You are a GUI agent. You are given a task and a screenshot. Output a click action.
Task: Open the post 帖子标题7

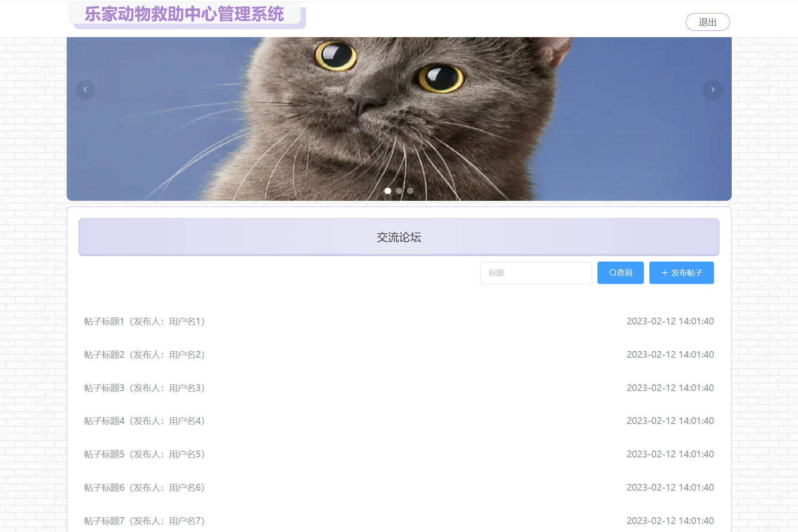point(144,521)
